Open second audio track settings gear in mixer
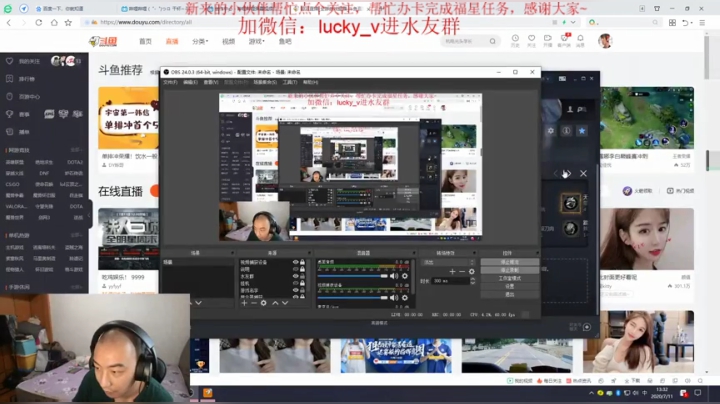Viewport: 720px width, 404px height. tap(405, 297)
